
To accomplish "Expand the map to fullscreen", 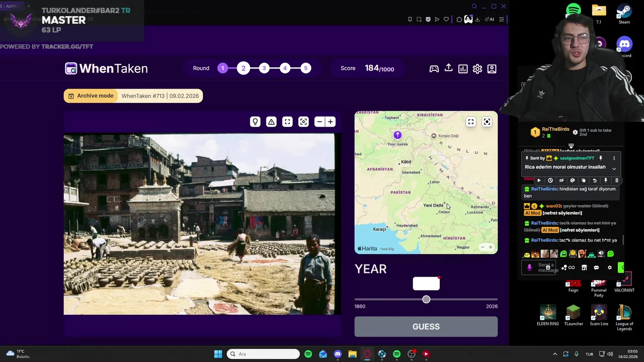I will point(471,122).
